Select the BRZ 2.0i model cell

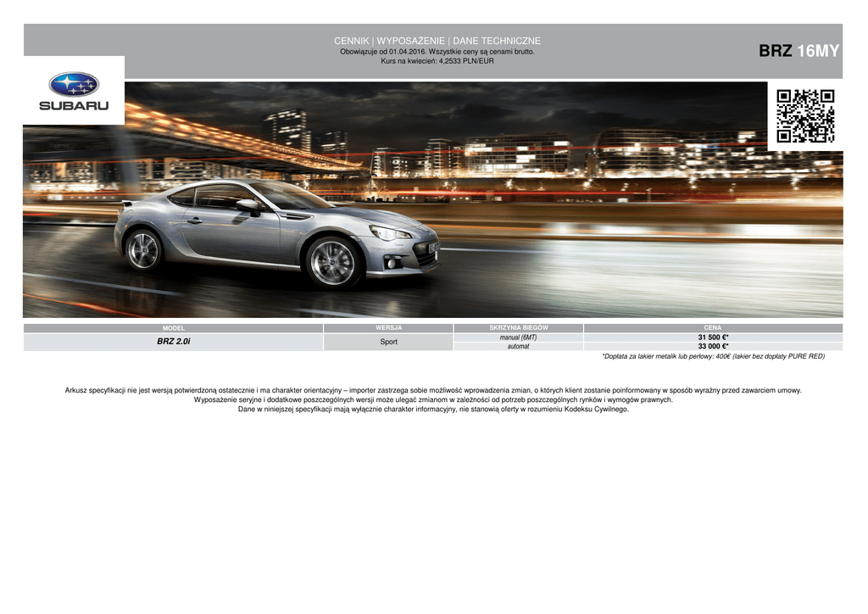(173, 342)
